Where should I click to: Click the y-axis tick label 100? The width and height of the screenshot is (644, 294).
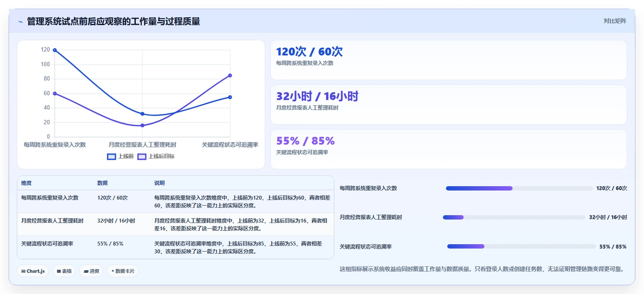(x=45, y=65)
